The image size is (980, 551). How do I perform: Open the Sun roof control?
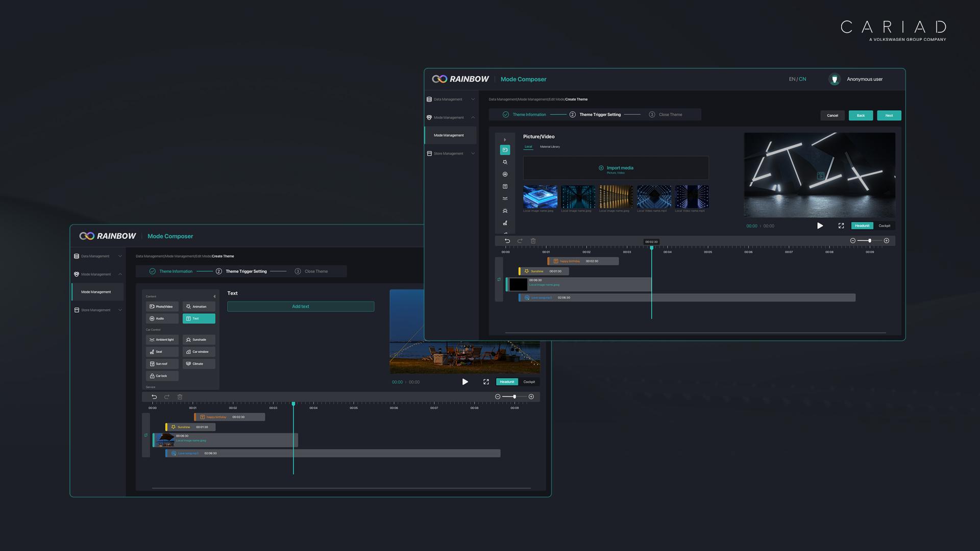point(162,364)
